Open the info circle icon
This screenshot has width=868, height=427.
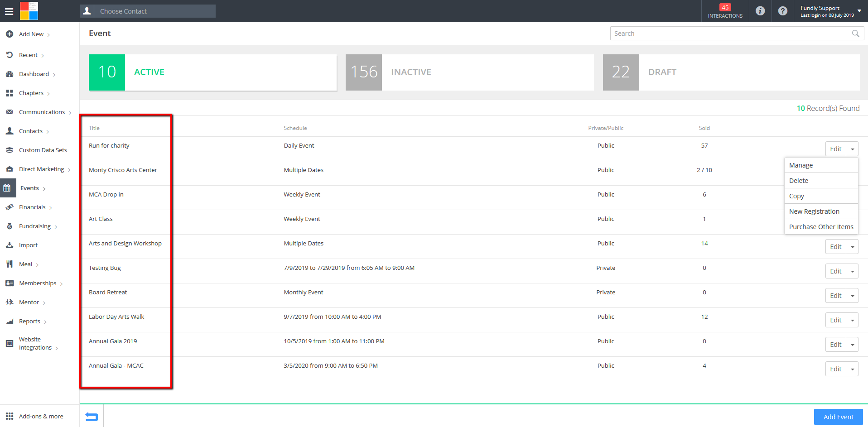760,11
